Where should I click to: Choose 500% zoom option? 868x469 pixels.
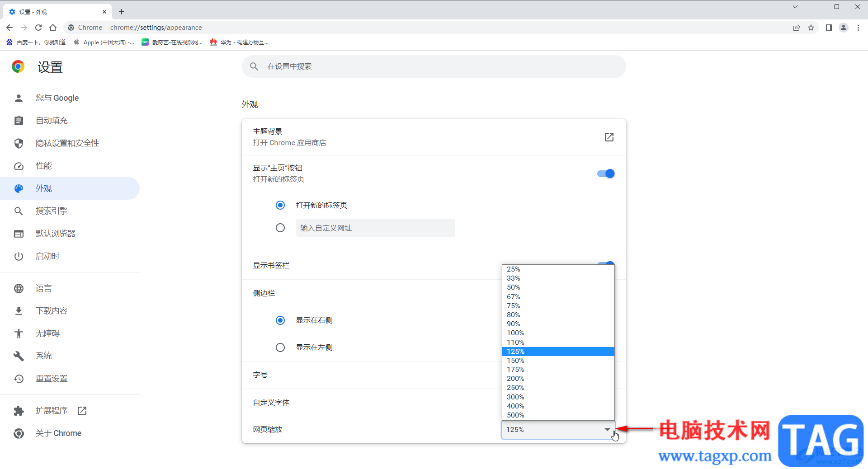point(558,415)
